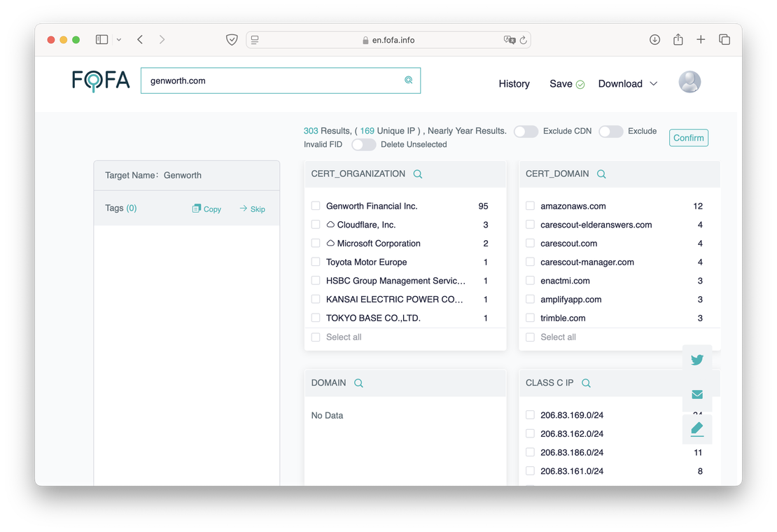Viewport: 777px width, 532px height.
Task: Open the Twitter share icon
Action: tap(697, 360)
